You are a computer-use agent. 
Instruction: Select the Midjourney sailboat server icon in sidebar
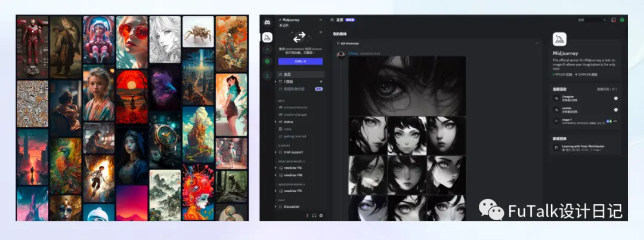pyautogui.click(x=267, y=38)
